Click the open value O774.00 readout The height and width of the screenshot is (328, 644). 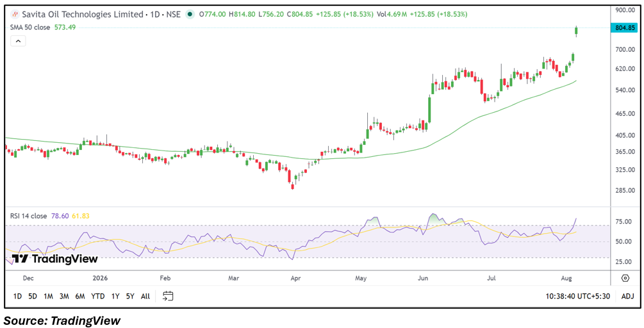coord(212,14)
